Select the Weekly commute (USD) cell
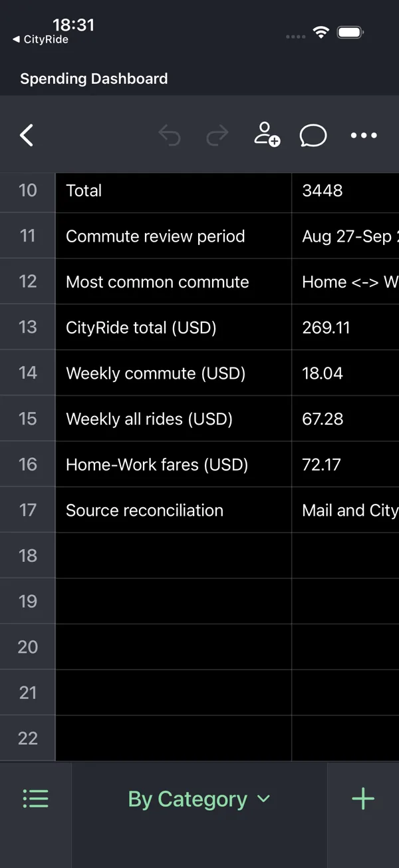The width and height of the screenshot is (399, 868). (x=174, y=373)
